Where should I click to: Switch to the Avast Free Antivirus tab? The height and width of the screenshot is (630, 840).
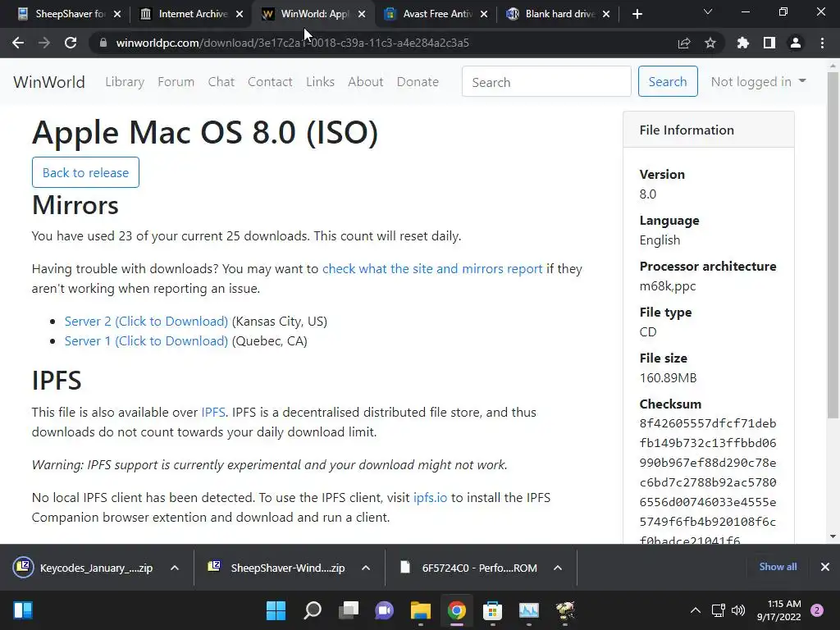pyautogui.click(x=436, y=14)
